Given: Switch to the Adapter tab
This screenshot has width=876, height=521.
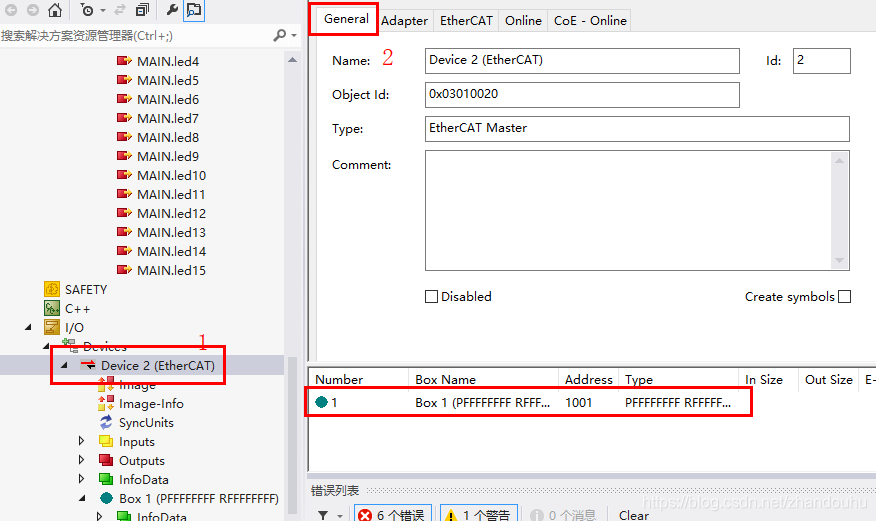Looking at the screenshot, I should (x=404, y=21).
